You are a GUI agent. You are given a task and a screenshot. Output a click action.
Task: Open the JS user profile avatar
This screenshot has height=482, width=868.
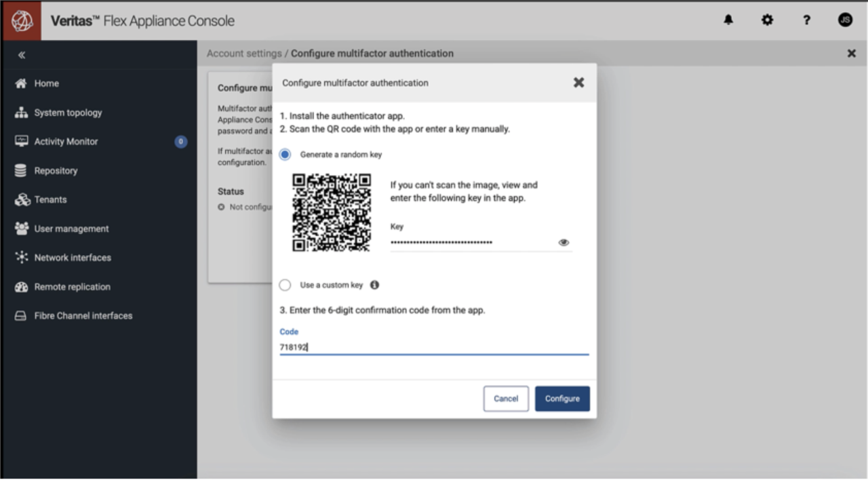(x=845, y=20)
